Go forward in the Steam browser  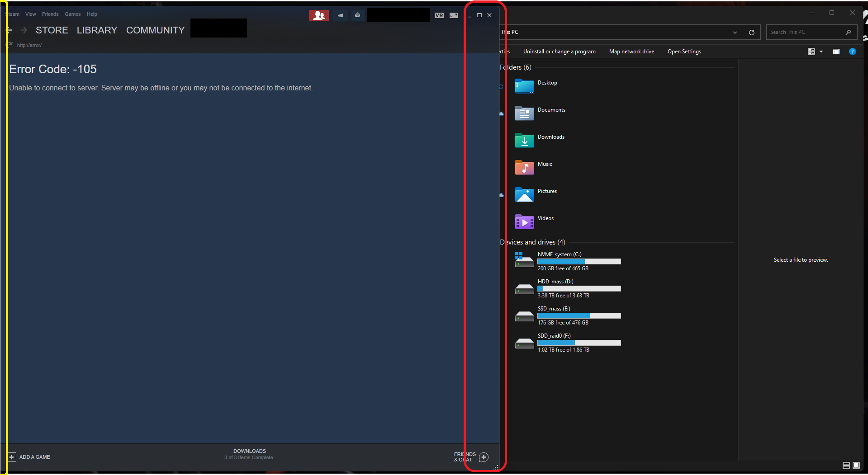24,30
